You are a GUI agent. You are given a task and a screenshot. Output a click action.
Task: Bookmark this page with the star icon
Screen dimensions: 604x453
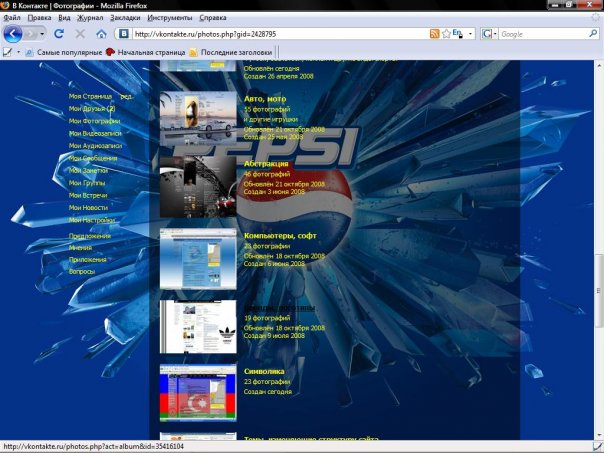(446, 34)
